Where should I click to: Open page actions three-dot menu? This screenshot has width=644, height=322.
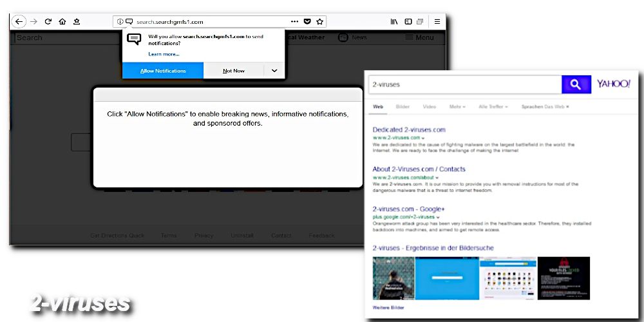[x=294, y=22]
